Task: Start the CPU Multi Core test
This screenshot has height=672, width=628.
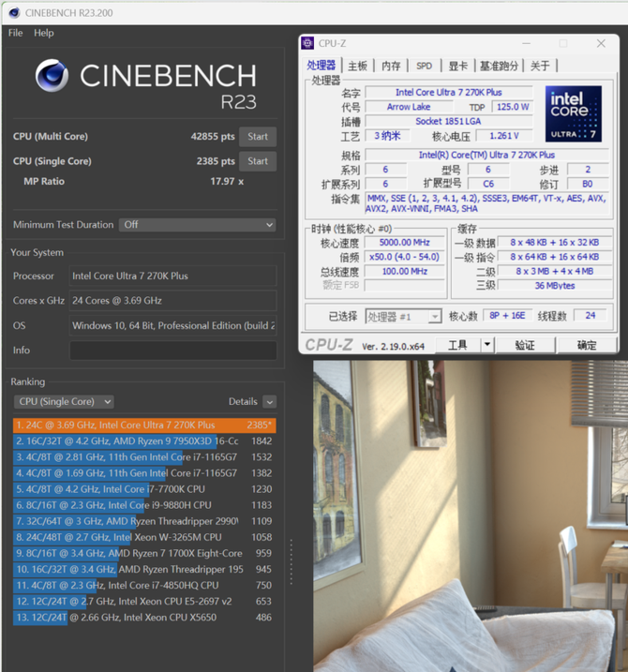Action: tap(257, 137)
